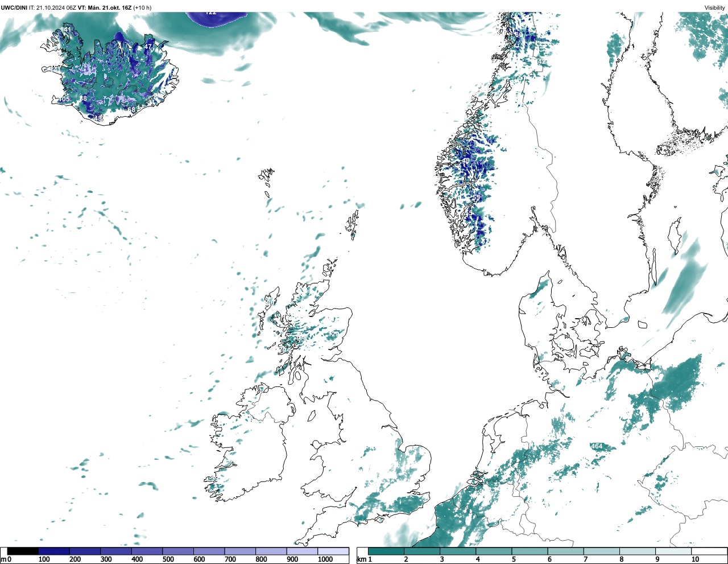Click the 700–800 m legend color block
This screenshot has height=564, width=728.
pos(240,551)
